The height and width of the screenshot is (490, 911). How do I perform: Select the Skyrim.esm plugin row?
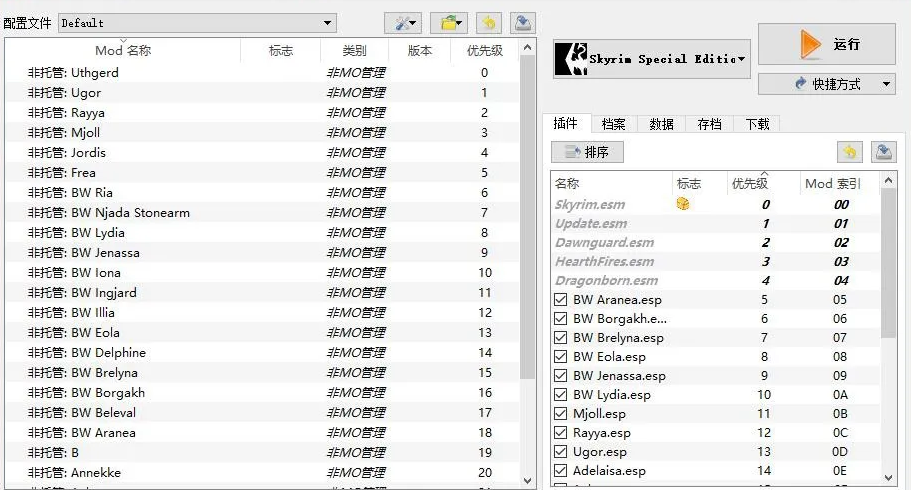point(716,204)
